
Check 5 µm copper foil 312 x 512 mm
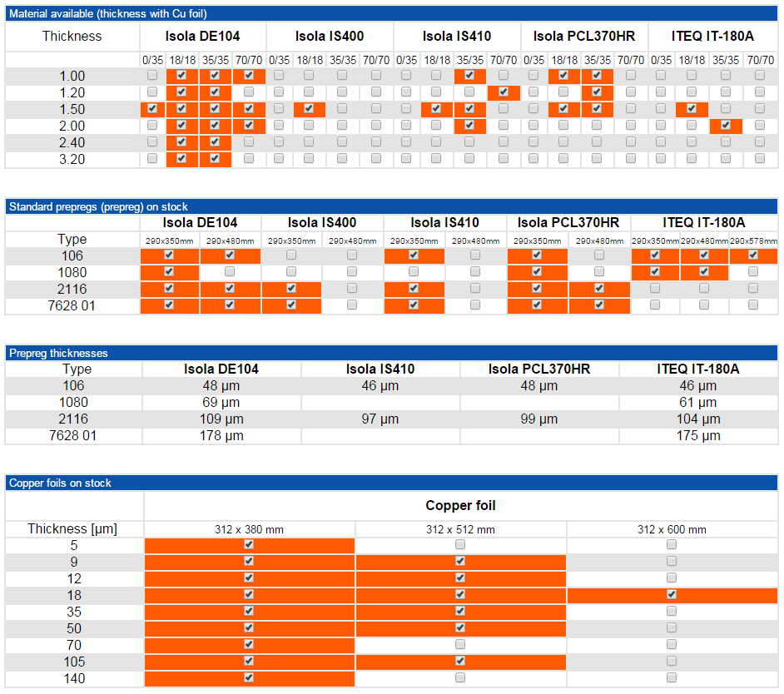coord(460,545)
